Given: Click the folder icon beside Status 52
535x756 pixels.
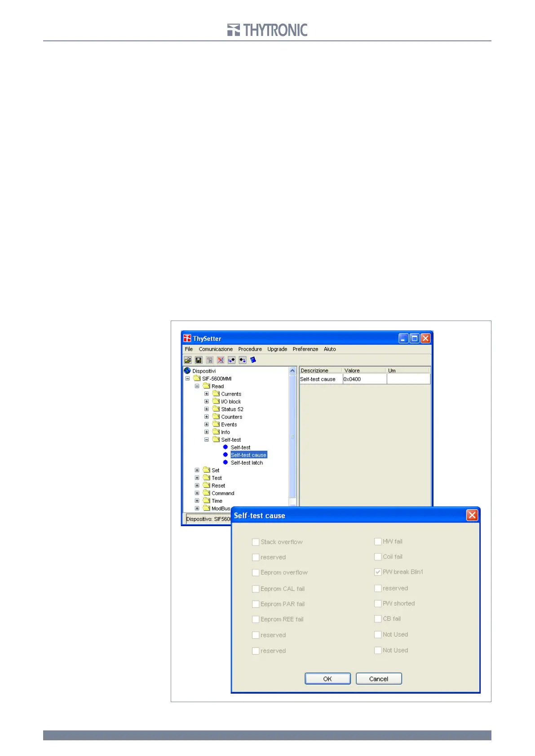Looking at the screenshot, I should [x=216, y=409].
